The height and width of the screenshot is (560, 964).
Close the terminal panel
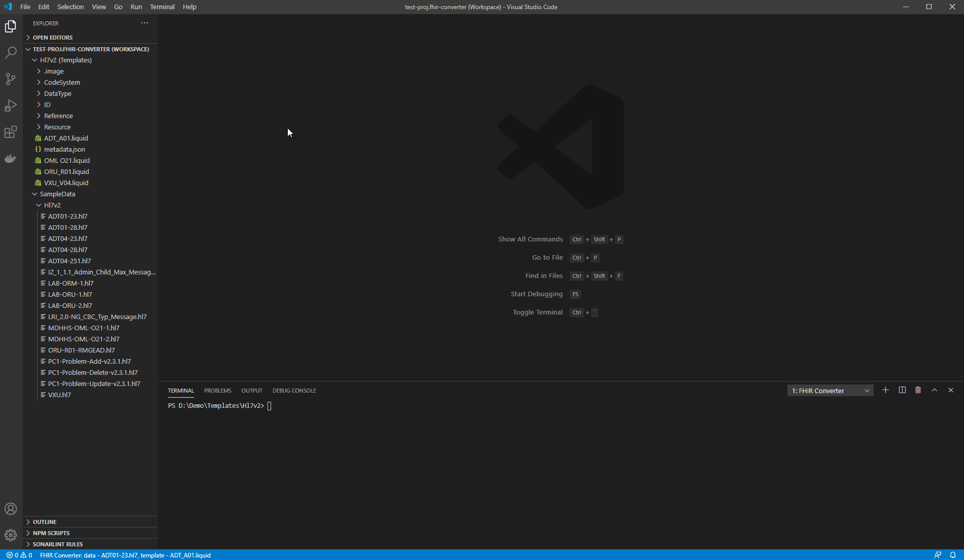pyautogui.click(x=951, y=390)
